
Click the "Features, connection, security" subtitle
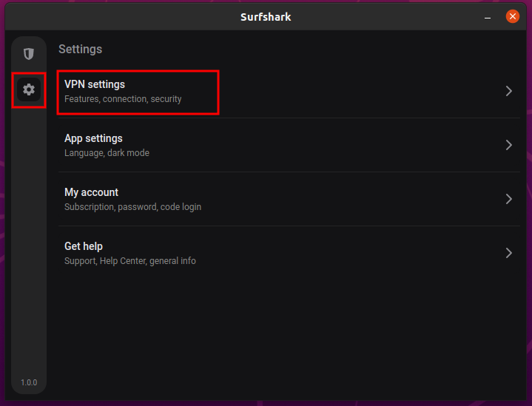click(123, 99)
